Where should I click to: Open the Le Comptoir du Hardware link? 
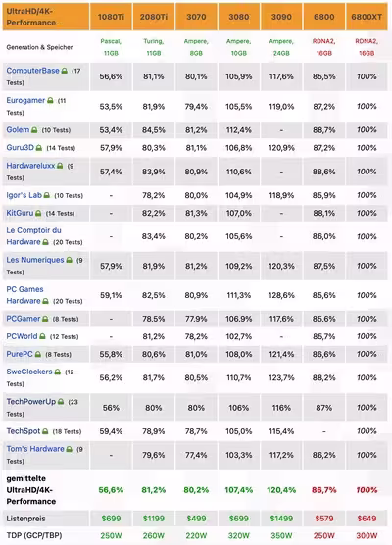point(33,236)
